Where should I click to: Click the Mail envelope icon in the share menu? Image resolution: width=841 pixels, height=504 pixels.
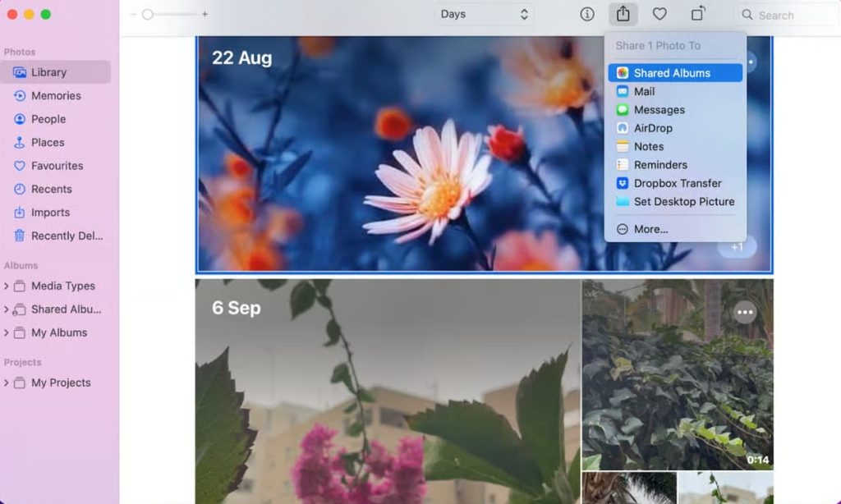(623, 92)
